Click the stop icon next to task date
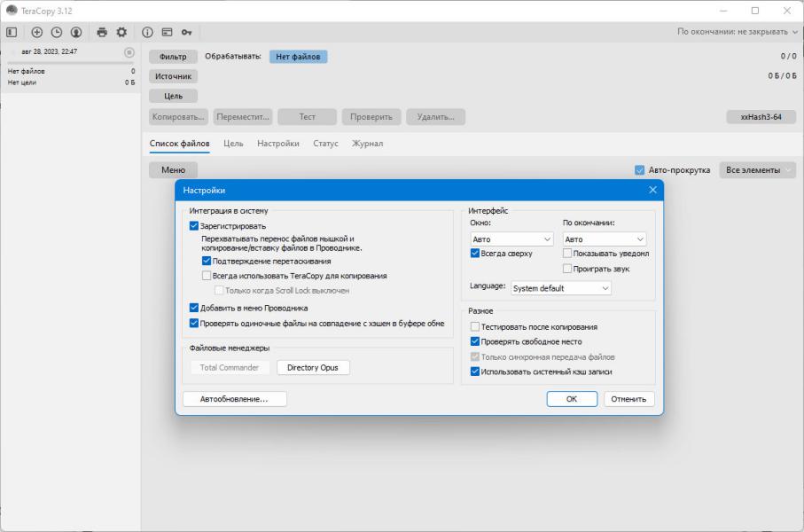The height and width of the screenshot is (532, 804). [x=129, y=52]
